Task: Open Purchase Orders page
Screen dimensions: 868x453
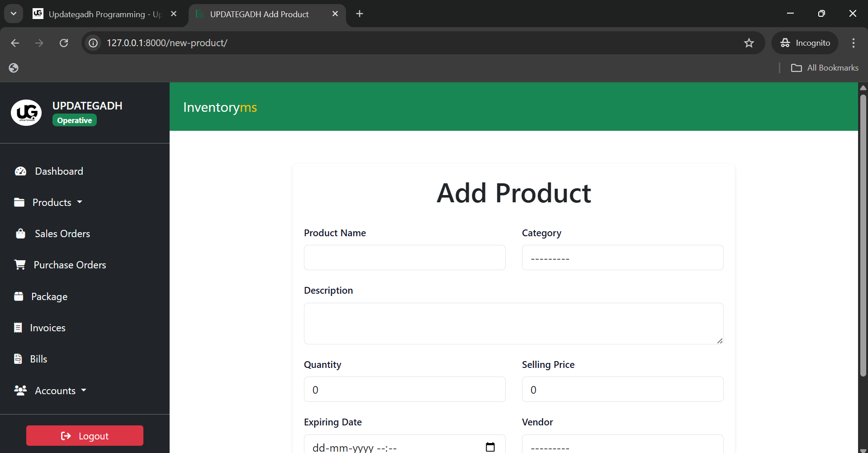Action: (70, 265)
